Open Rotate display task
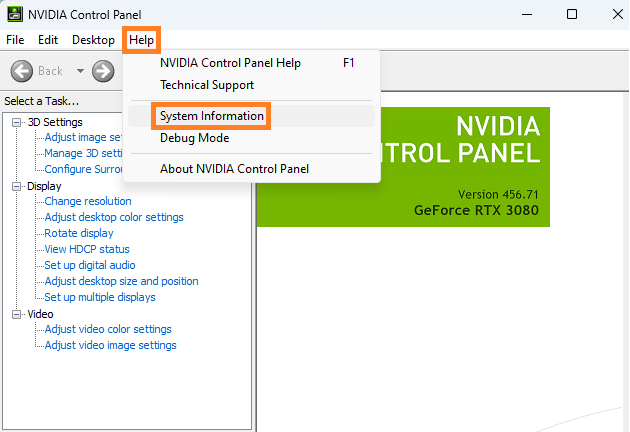 79,233
